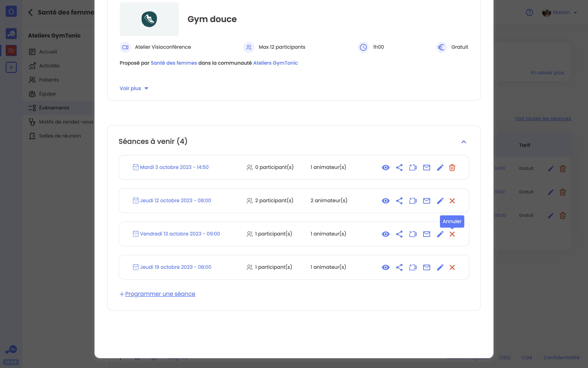Cancel the Vendredi 13 octobre session

452,234
